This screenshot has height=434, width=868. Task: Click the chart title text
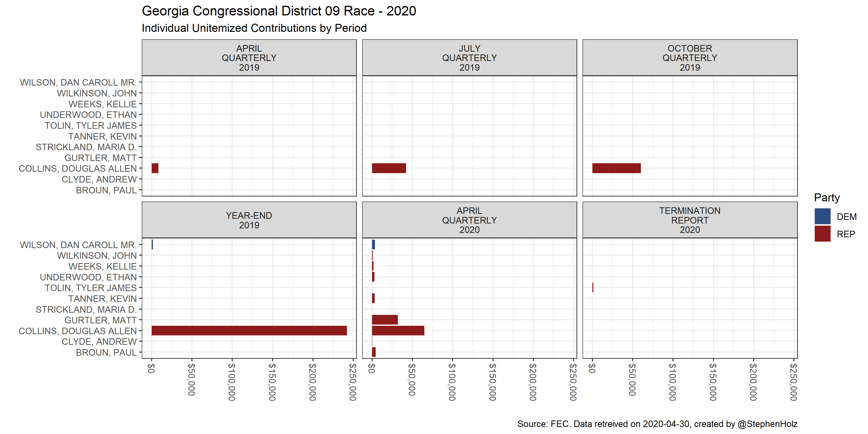pos(279,11)
